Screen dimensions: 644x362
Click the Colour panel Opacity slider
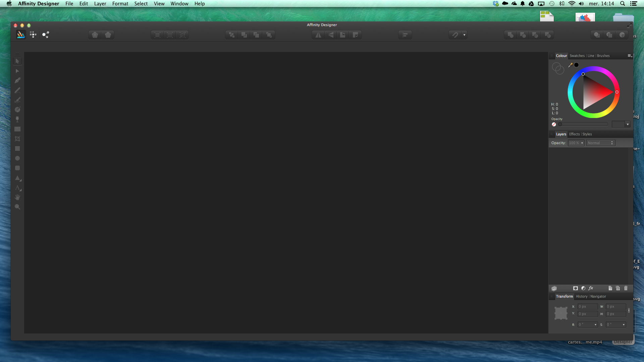tap(583, 124)
